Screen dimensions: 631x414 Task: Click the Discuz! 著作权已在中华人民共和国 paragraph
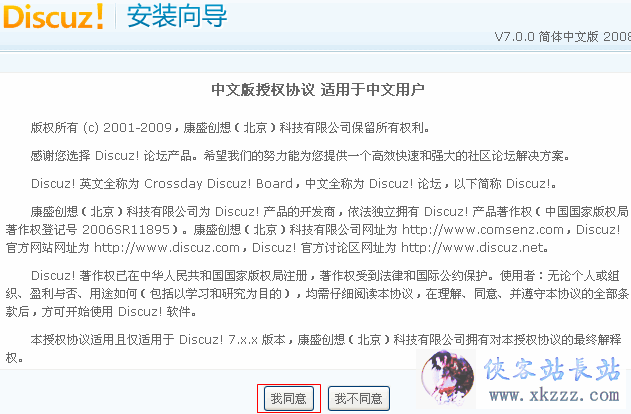tap(317, 293)
